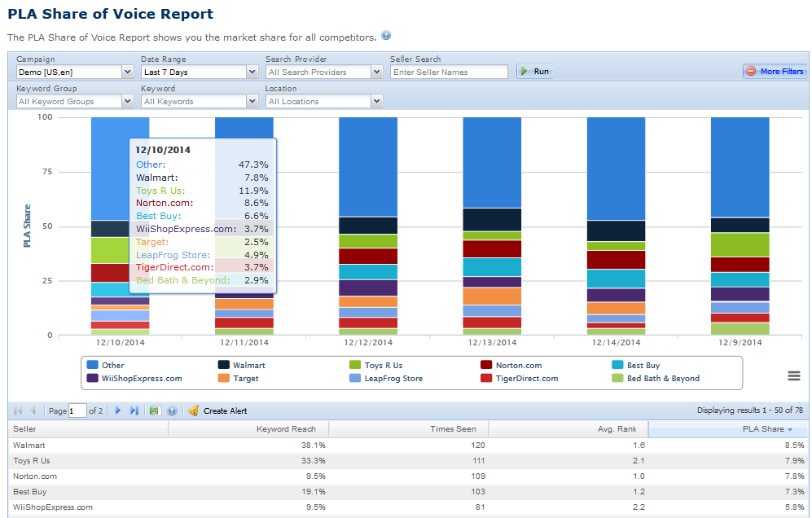Click the Create Alert megaphone icon

pyautogui.click(x=193, y=410)
